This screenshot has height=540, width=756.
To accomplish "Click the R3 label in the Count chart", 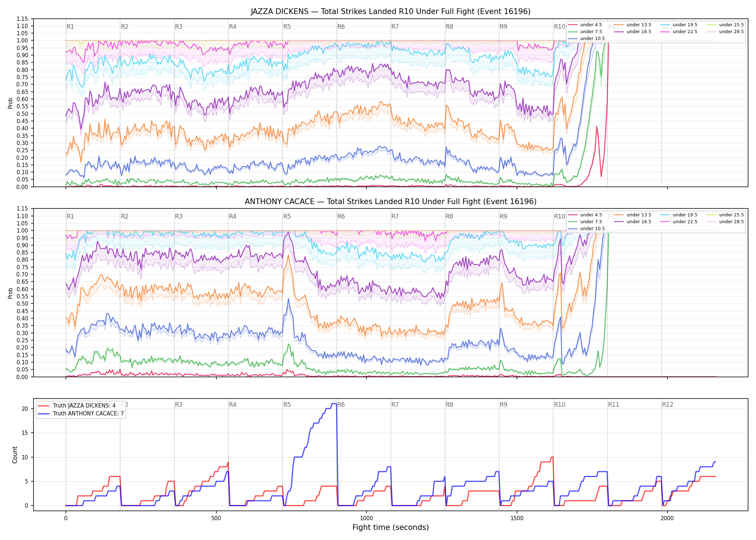I will 179,405.
